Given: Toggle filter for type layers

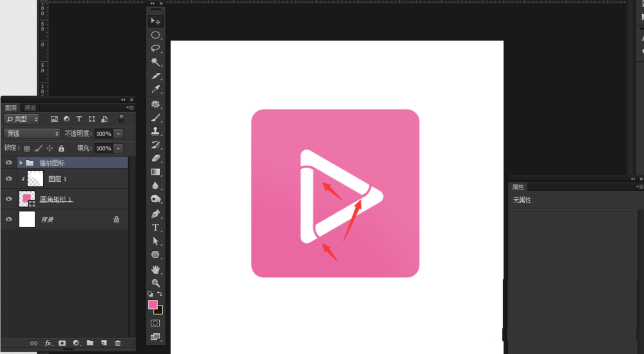Looking at the screenshot, I should tap(79, 119).
